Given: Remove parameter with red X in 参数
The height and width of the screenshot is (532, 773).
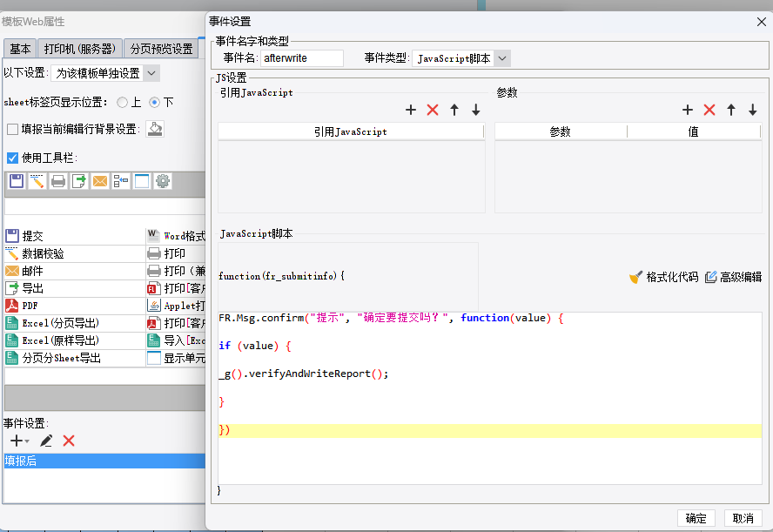Looking at the screenshot, I should coord(709,110).
